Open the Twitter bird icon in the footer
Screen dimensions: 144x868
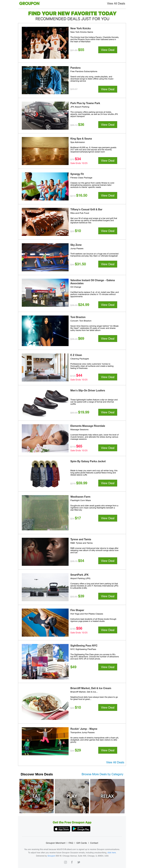(79, 862)
